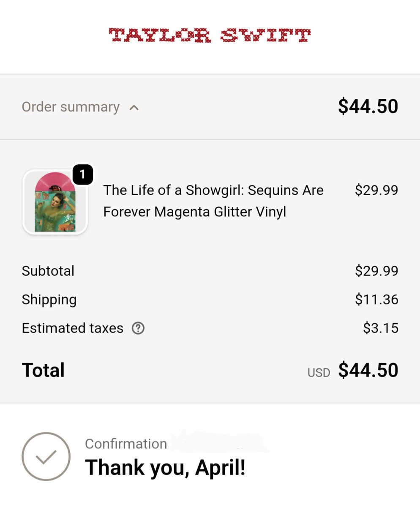Click the bold Total label

(43, 370)
